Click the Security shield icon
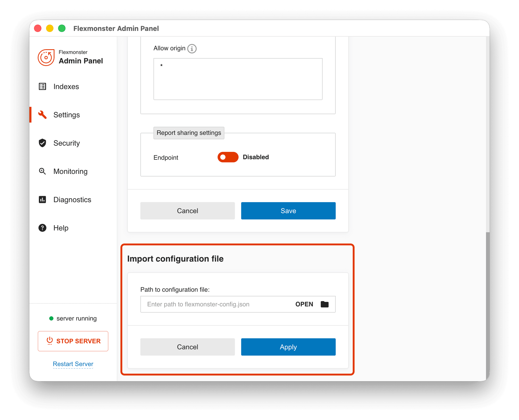The height and width of the screenshot is (420, 519). (x=42, y=143)
